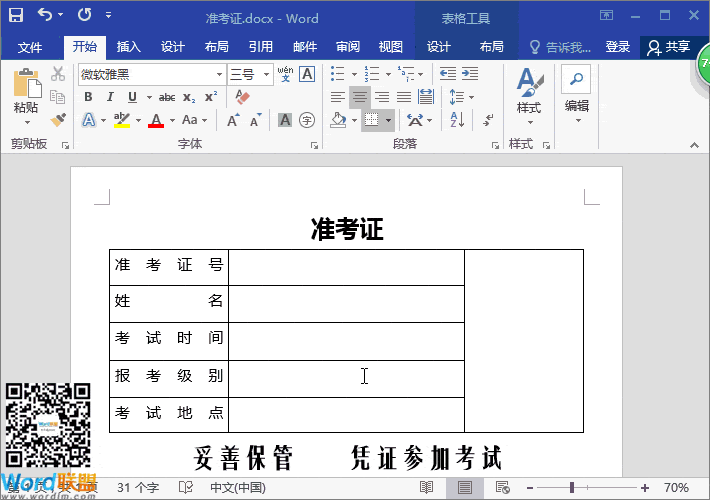Click the Format Painter brush icon

pyautogui.click(x=58, y=120)
